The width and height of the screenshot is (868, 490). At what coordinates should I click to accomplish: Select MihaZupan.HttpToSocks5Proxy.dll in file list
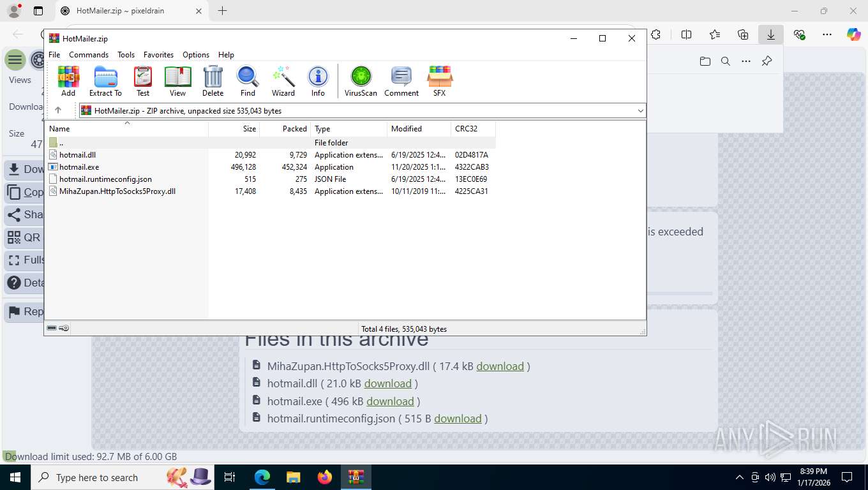[270, 191]
